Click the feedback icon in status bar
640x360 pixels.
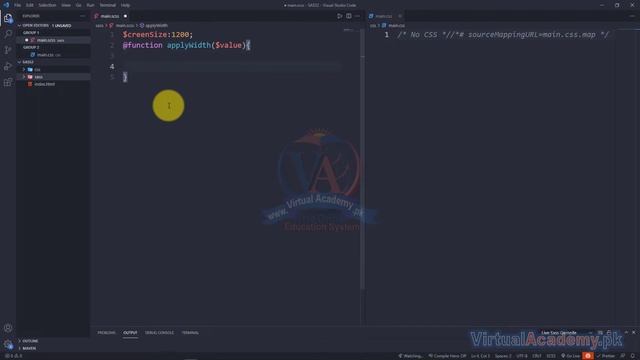click(622, 356)
